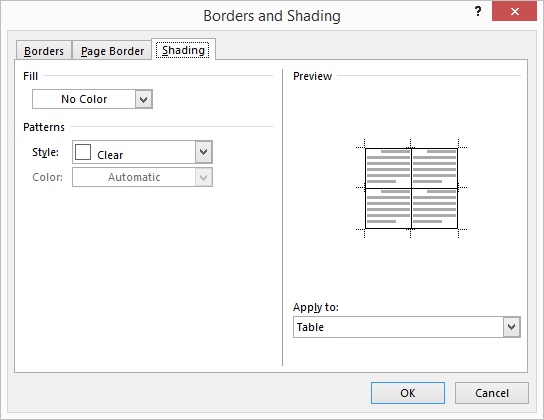
Task: Expand the Fill color dropdown arrow
Action: tap(144, 100)
